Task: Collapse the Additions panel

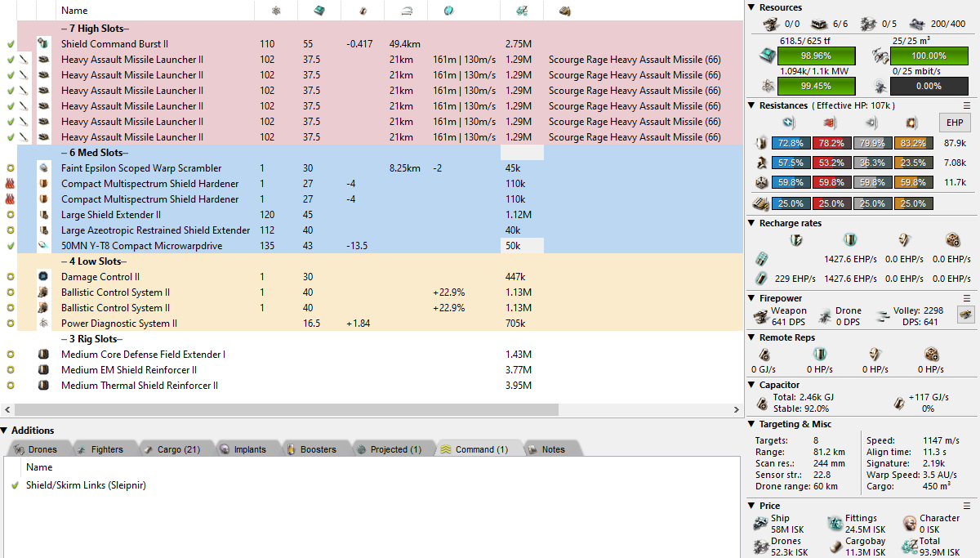Action: 5,431
